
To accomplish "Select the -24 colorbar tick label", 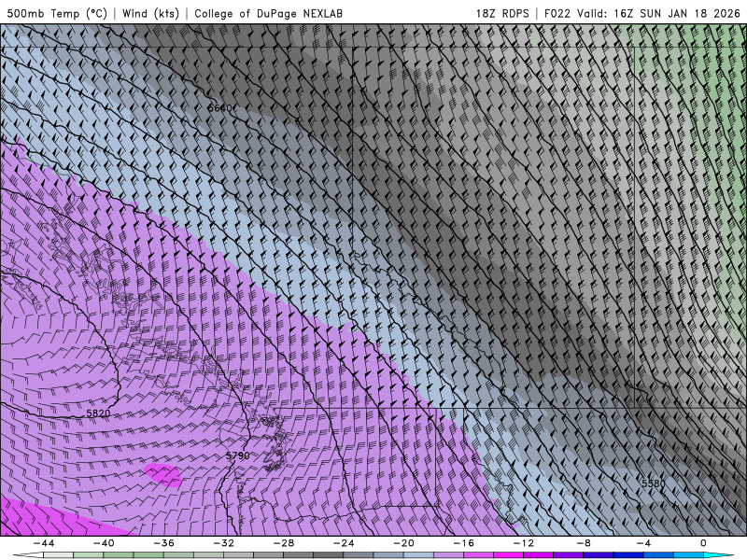I will (x=344, y=543).
